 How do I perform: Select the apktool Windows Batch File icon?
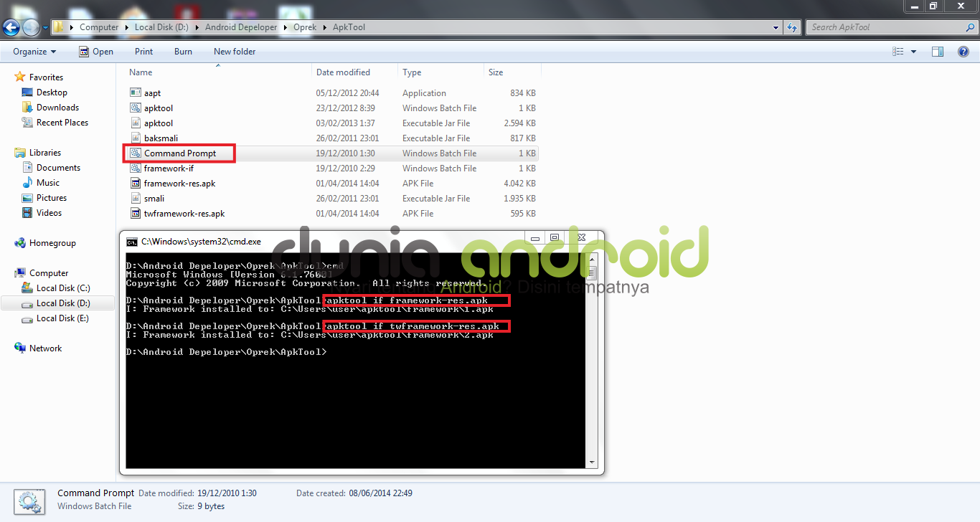coord(135,108)
